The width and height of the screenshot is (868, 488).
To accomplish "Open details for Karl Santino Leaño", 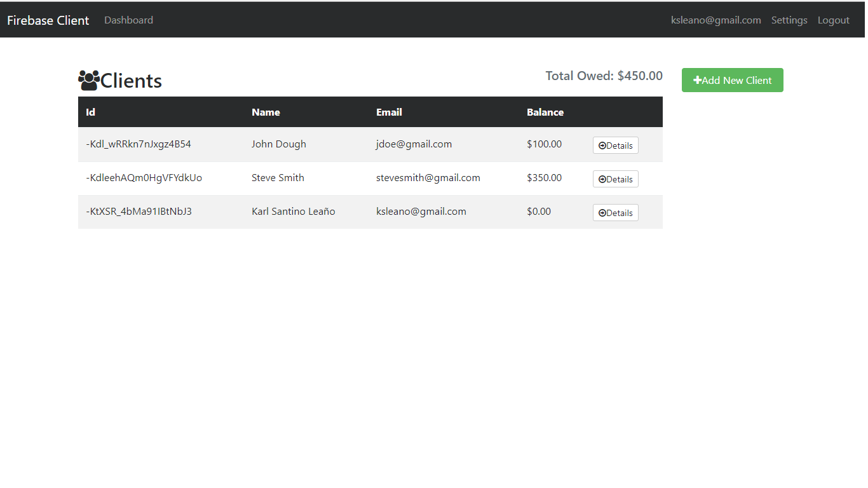I will tap(615, 212).
